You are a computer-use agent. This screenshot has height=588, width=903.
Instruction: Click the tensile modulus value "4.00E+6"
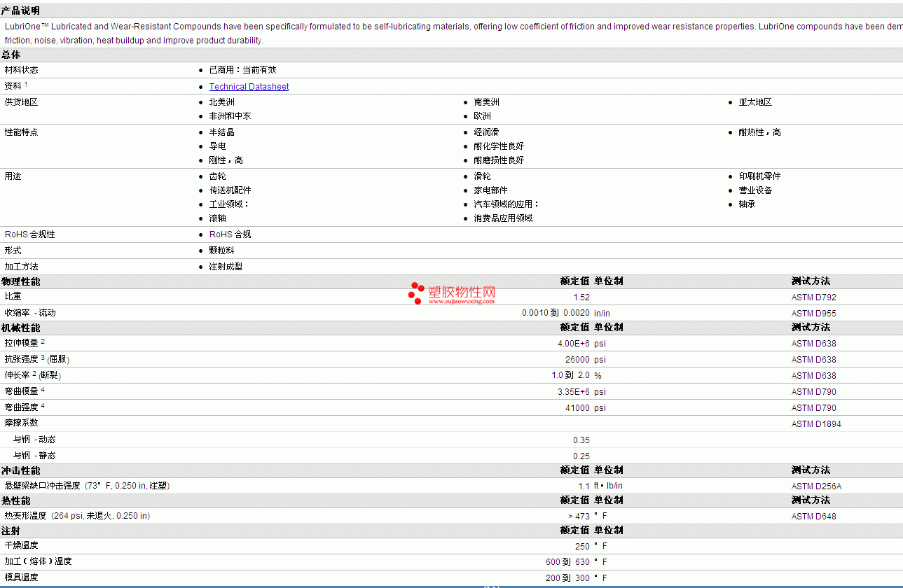tap(574, 344)
